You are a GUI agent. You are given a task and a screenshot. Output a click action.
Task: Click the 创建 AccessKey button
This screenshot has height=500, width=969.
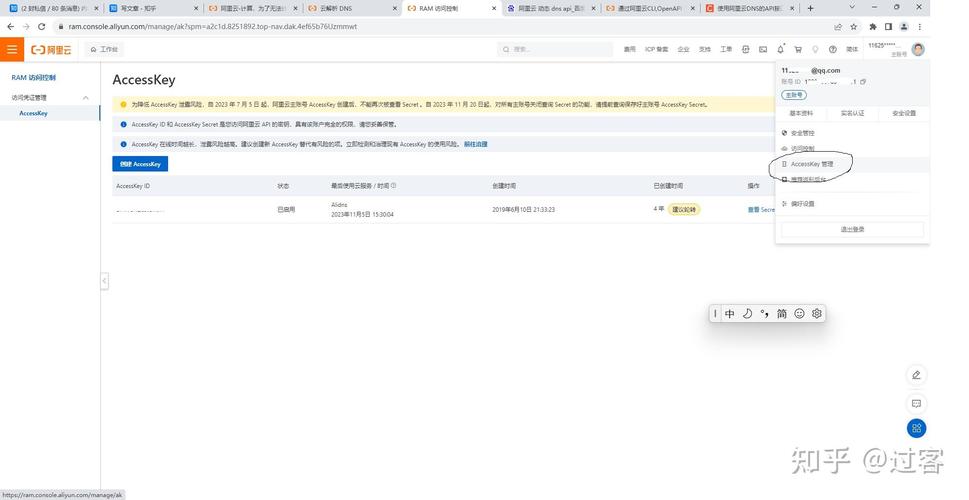click(x=140, y=164)
